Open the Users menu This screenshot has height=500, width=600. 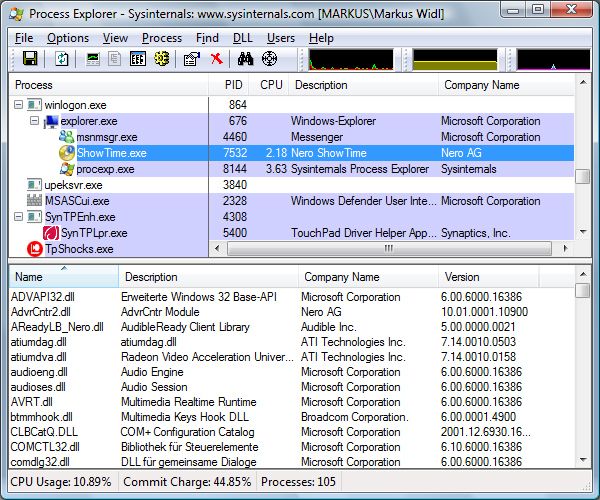click(281, 38)
